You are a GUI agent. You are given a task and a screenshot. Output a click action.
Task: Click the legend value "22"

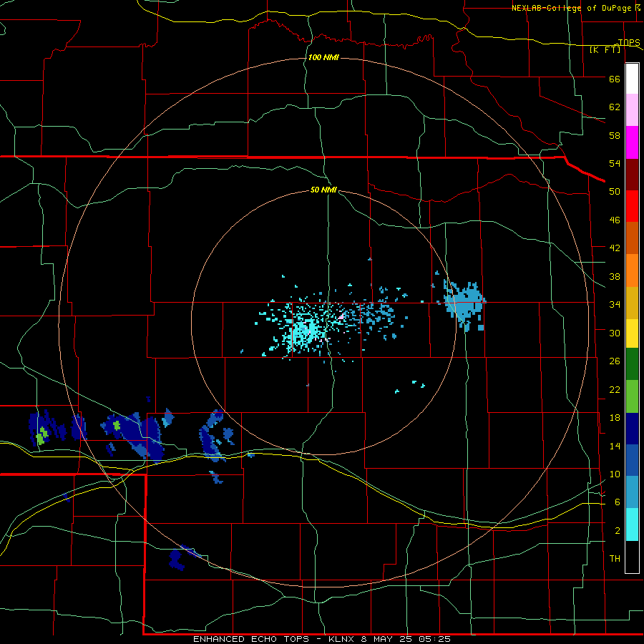click(x=615, y=389)
